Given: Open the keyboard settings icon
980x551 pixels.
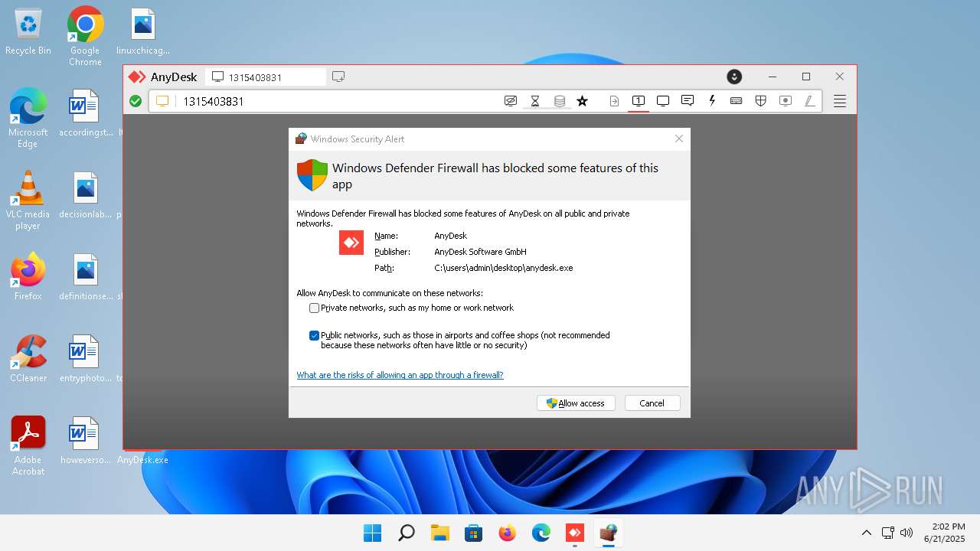Looking at the screenshot, I should (x=737, y=101).
